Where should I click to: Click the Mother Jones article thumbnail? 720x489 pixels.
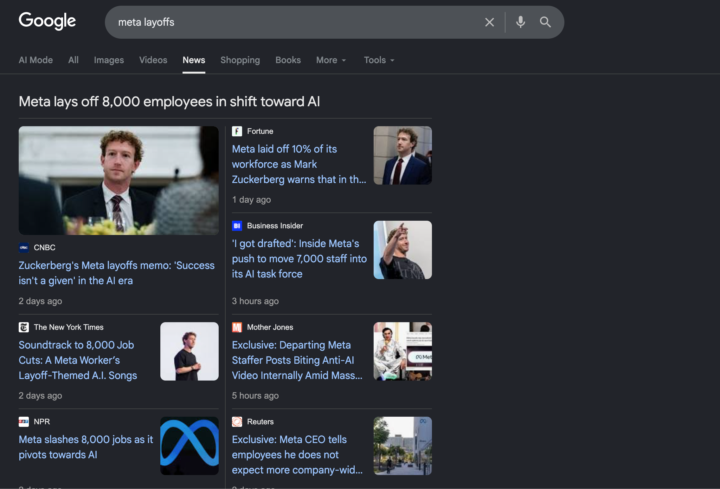click(403, 351)
